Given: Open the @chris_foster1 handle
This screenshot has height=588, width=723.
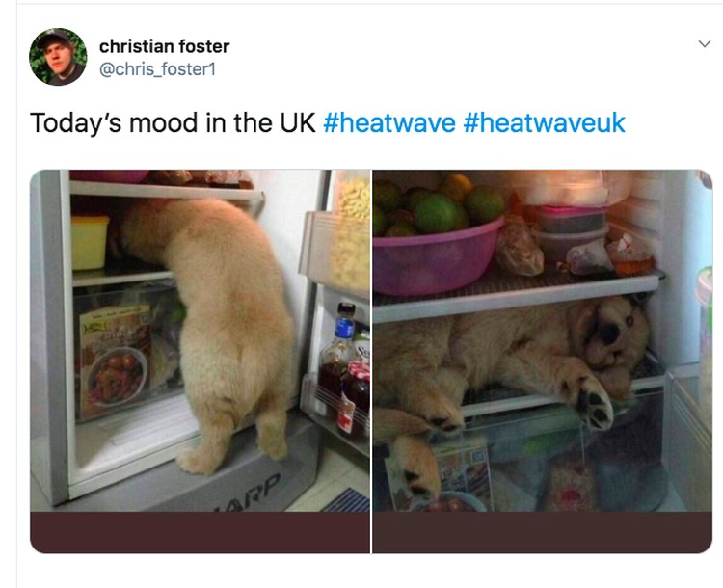Looking at the screenshot, I should click(x=157, y=69).
